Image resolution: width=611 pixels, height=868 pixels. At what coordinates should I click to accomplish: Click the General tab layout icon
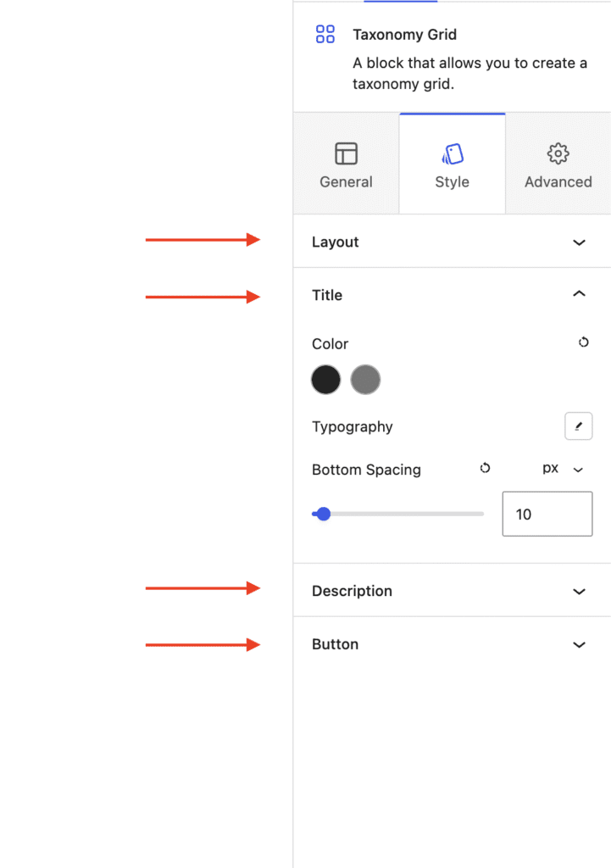click(x=346, y=153)
